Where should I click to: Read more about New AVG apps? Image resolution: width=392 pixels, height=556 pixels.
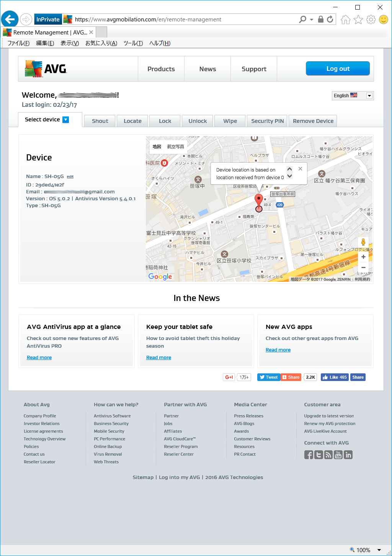pos(278,350)
